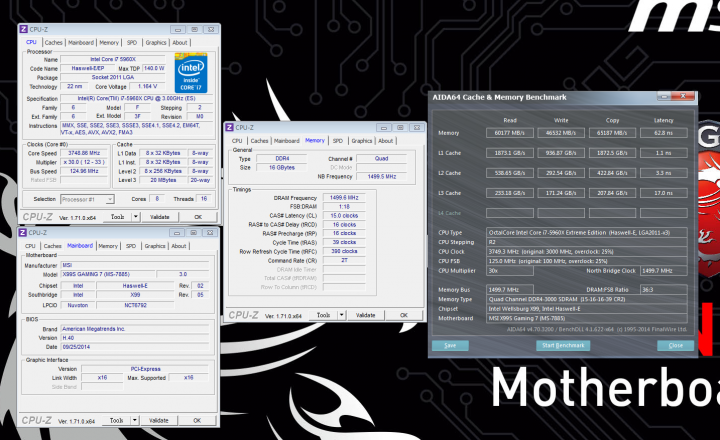The image size is (720, 440).
Task: Expand Tools dropdown arrow in Mainboard CPU-Z window
Action: pyautogui.click(x=135, y=420)
